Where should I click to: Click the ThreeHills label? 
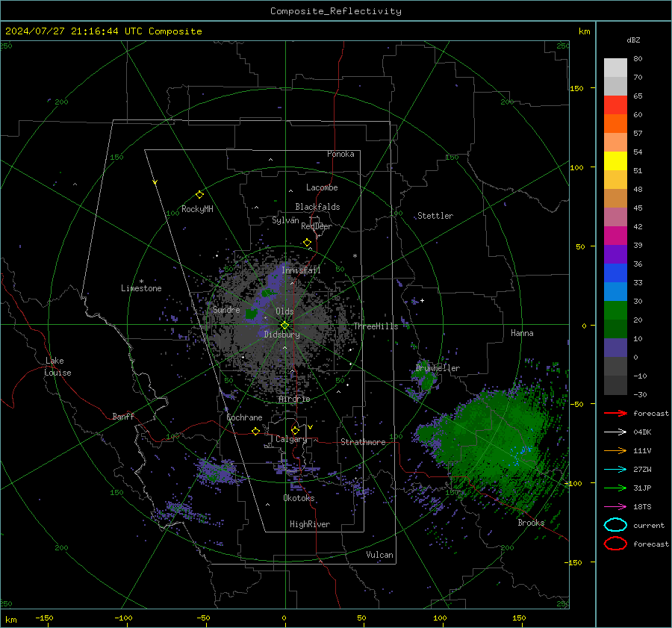376,326
